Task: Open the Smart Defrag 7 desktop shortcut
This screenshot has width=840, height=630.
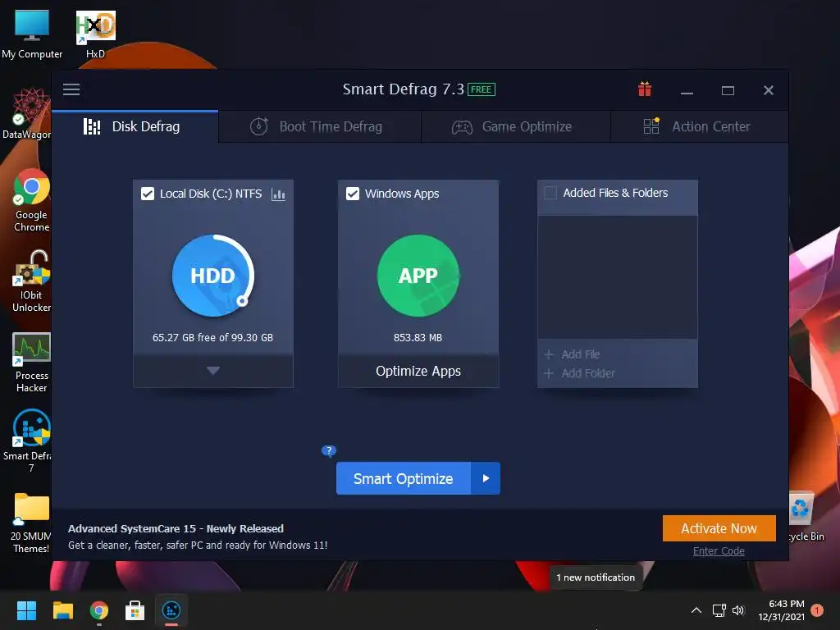Action: click(x=28, y=441)
